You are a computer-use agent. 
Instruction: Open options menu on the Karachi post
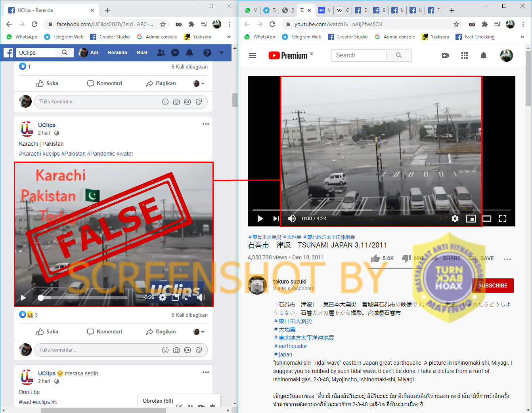205,124
